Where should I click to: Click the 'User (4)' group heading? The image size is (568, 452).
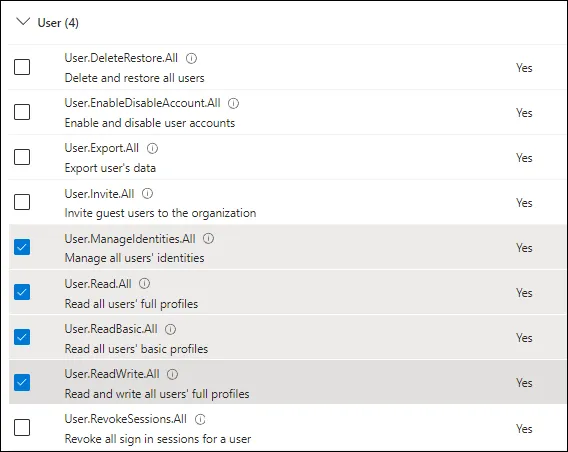58,23
